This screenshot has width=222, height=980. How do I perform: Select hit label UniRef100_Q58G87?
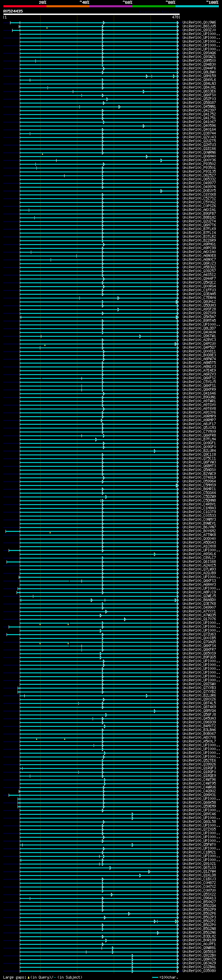point(199,103)
